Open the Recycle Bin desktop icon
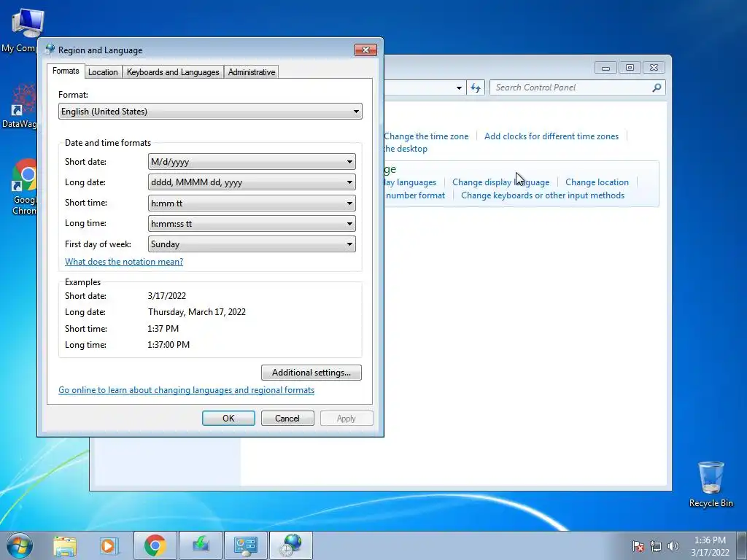The image size is (747, 560). tap(711, 484)
